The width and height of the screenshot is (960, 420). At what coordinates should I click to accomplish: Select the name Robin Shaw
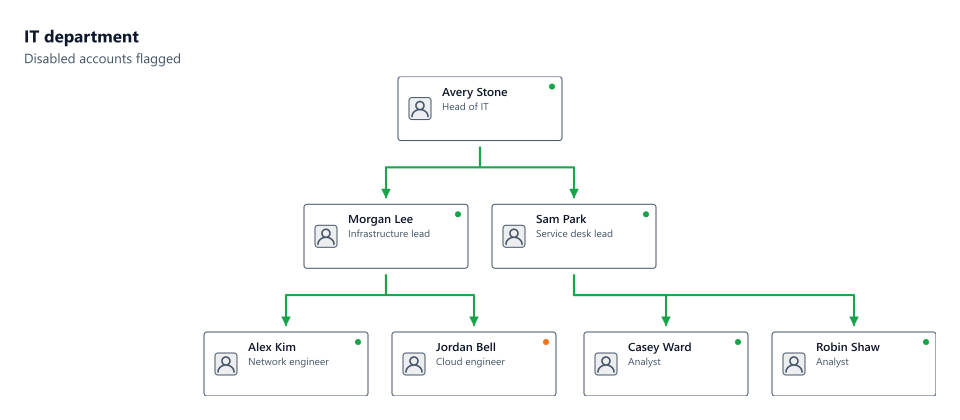click(x=847, y=347)
